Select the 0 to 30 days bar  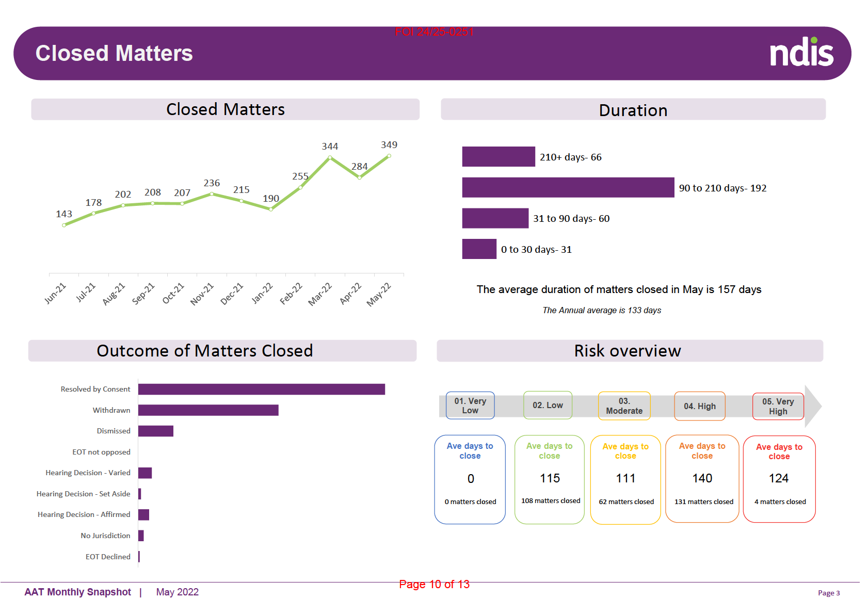479,249
